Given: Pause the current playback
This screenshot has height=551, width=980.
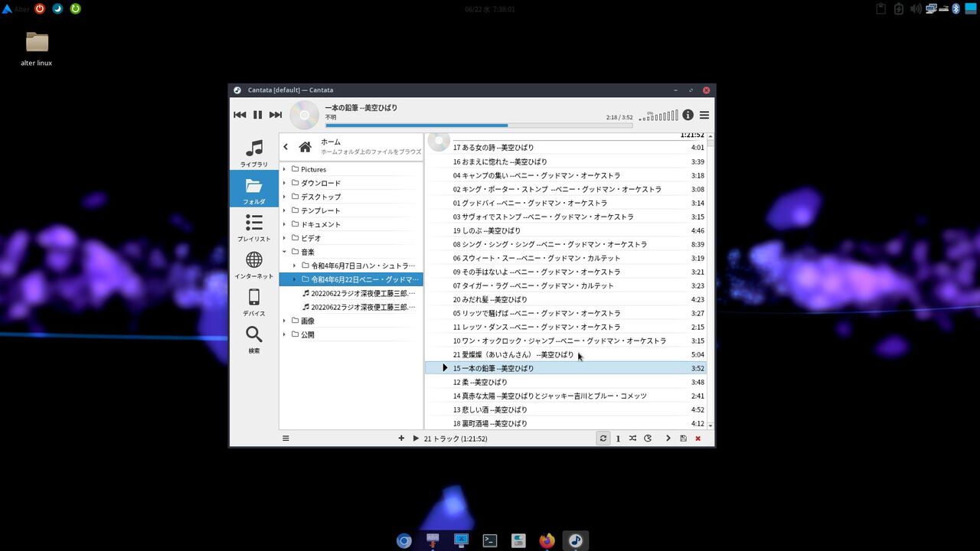Looking at the screenshot, I should pos(257,115).
